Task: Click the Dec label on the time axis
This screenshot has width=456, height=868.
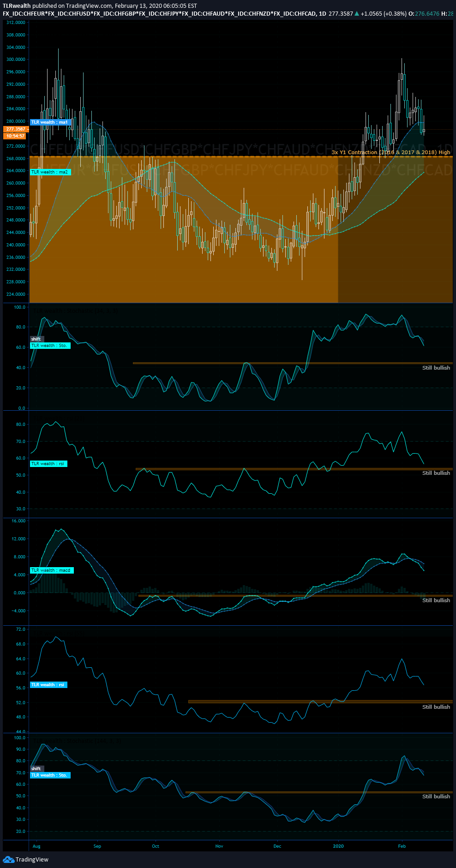Action: (277, 846)
